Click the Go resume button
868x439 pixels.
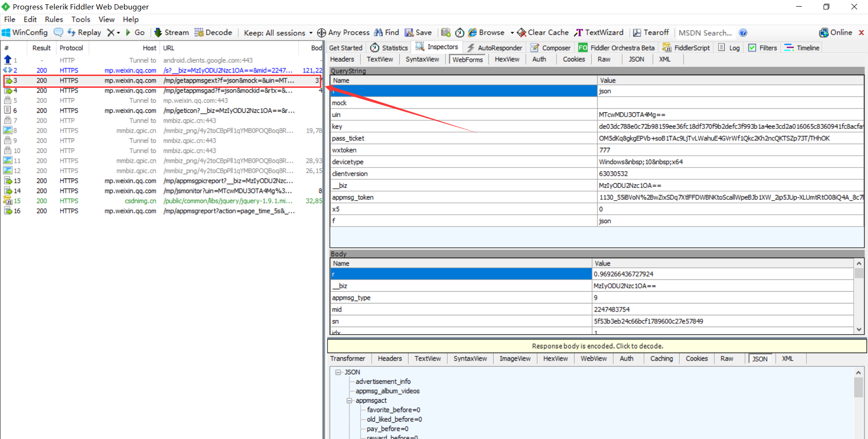coord(135,33)
